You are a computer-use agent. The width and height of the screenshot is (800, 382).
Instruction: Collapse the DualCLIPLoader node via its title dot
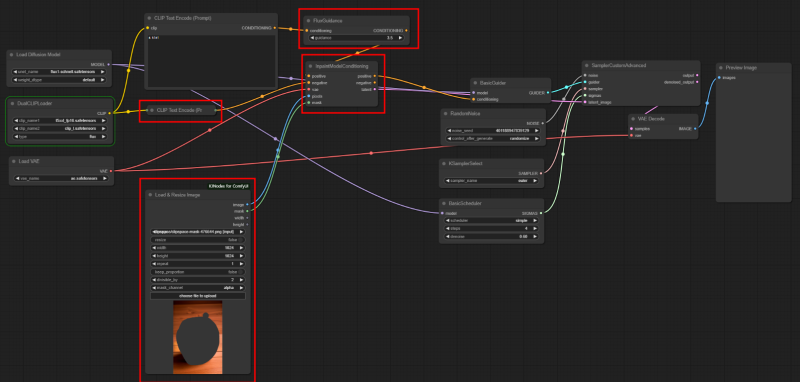13,104
